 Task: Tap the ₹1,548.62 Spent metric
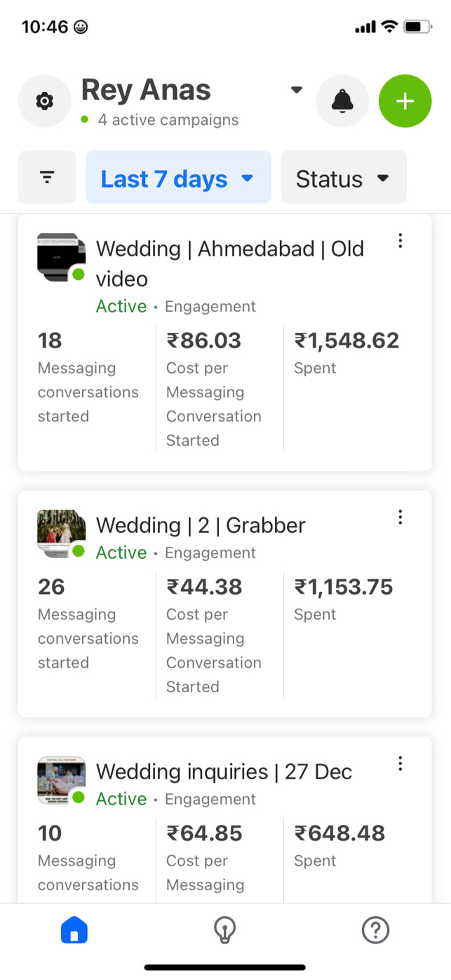click(x=346, y=340)
